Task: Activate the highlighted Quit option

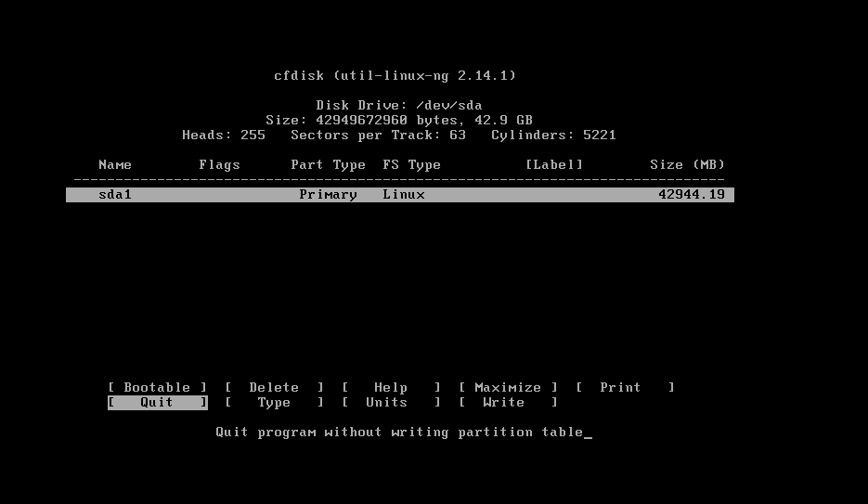Action: (x=157, y=402)
